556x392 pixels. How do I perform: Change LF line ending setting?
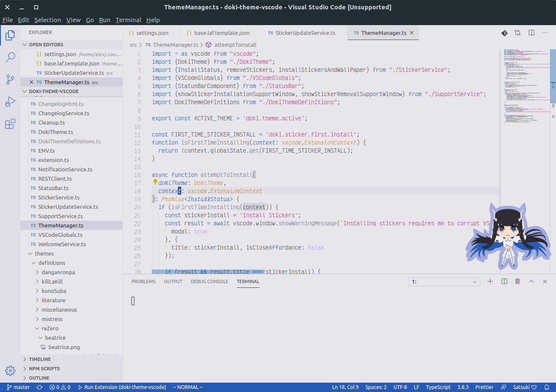[x=416, y=387]
